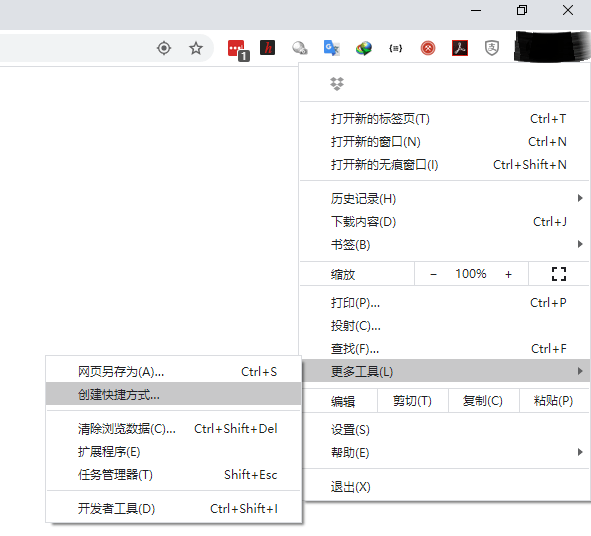Viewport: 591px width, 536px height.
Task: Restore down the browser window
Action: coord(522,11)
